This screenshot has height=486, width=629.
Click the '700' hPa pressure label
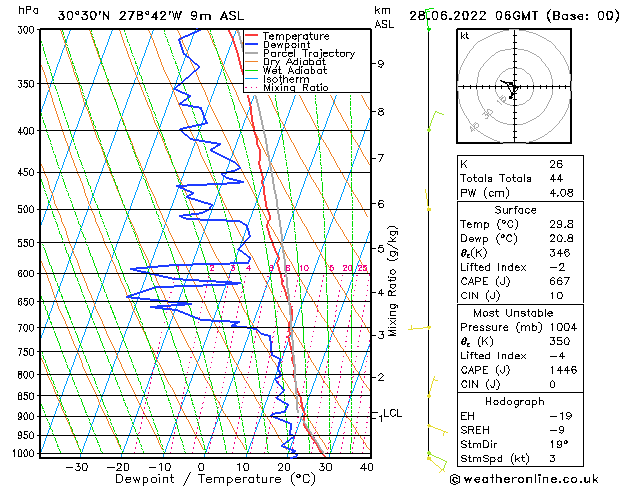pos(28,328)
